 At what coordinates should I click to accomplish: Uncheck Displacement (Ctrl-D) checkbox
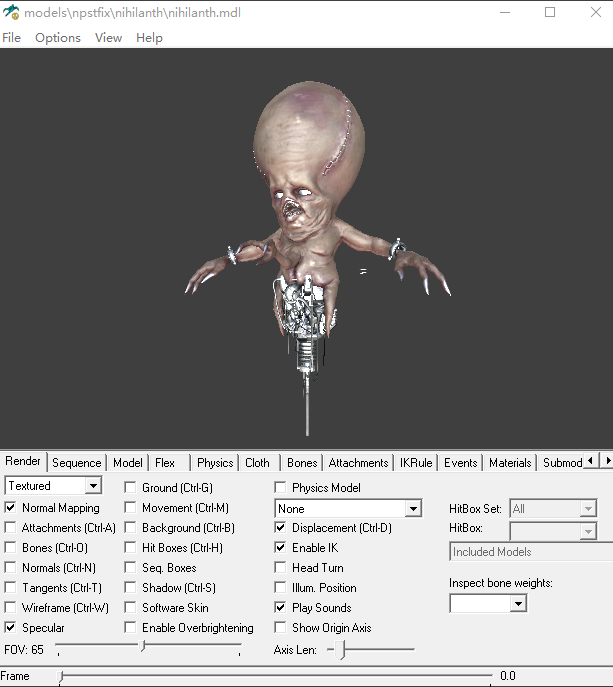coord(280,528)
